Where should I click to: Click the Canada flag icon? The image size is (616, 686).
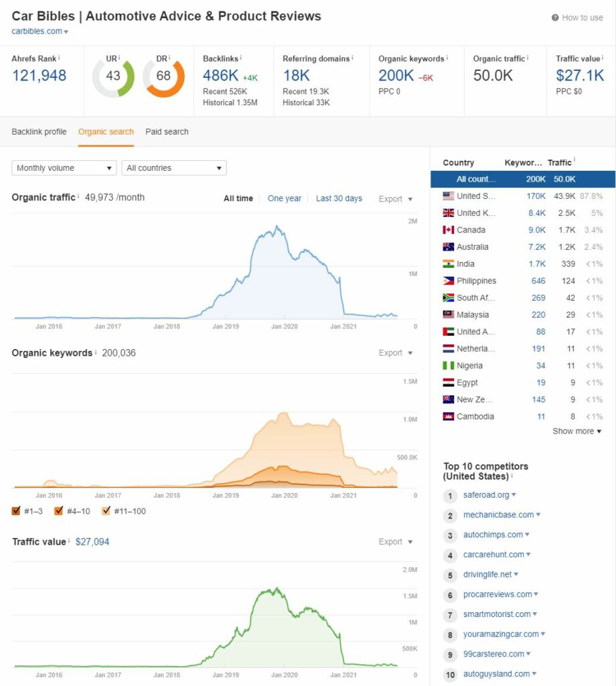[x=448, y=230]
